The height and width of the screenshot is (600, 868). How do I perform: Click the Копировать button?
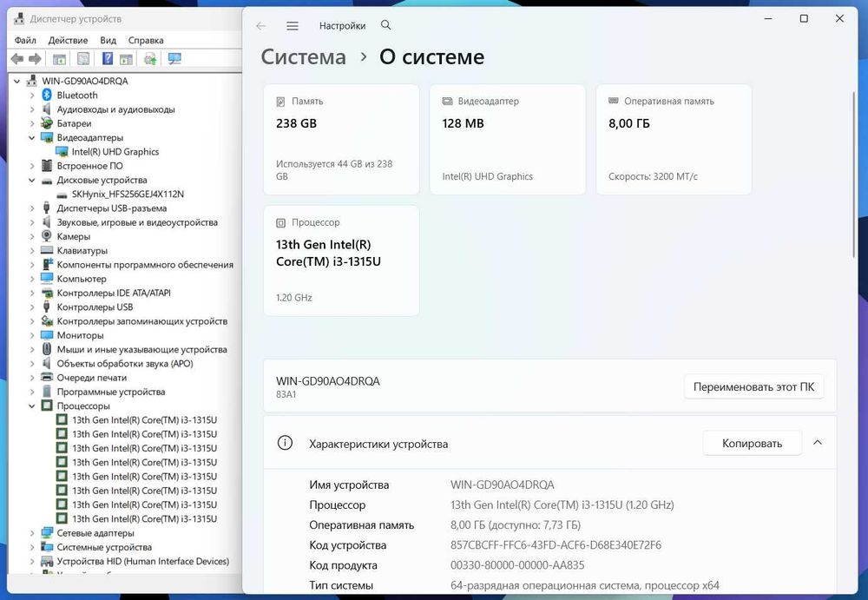[x=752, y=443]
